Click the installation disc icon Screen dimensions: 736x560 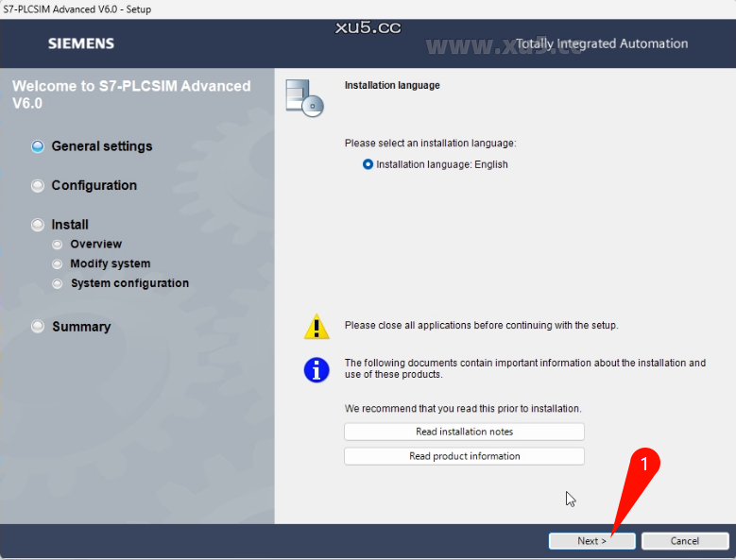point(304,97)
